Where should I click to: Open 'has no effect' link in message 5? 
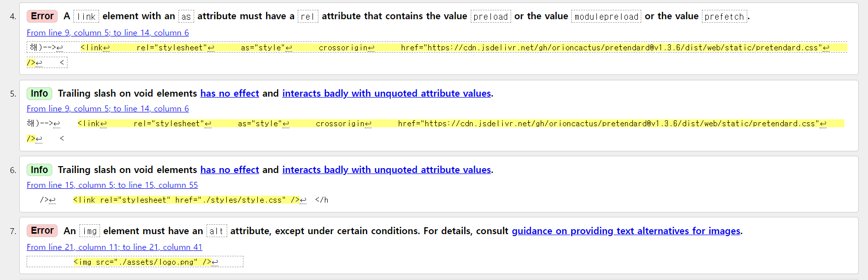coord(230,93)
